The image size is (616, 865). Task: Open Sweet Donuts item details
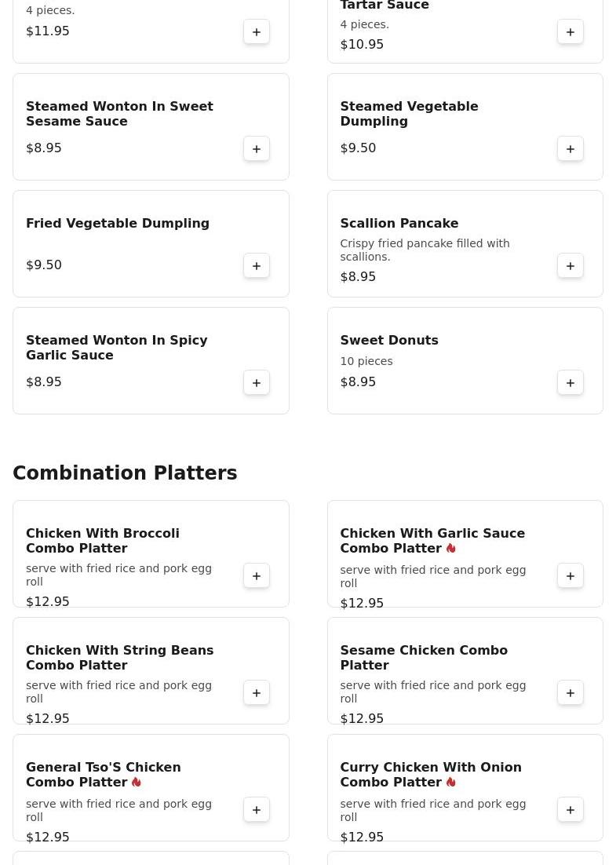pyautogui.click(x=388, y=340)
